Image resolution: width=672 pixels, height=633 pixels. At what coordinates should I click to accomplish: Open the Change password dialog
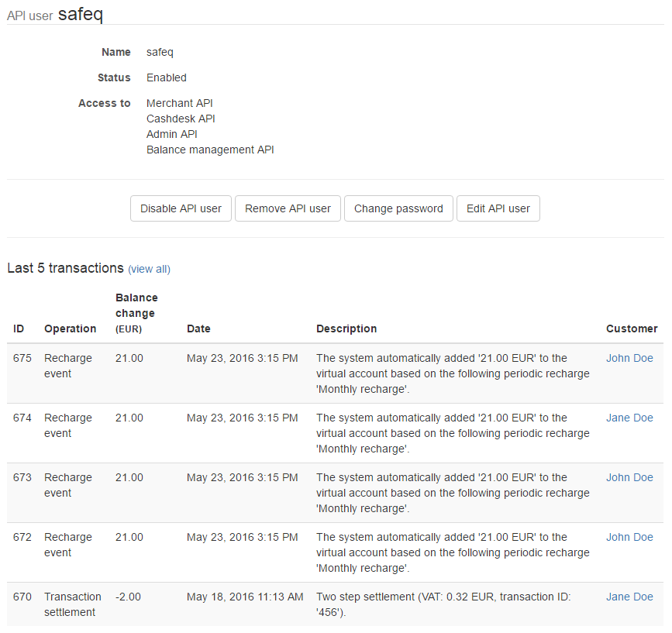point(398,208)
